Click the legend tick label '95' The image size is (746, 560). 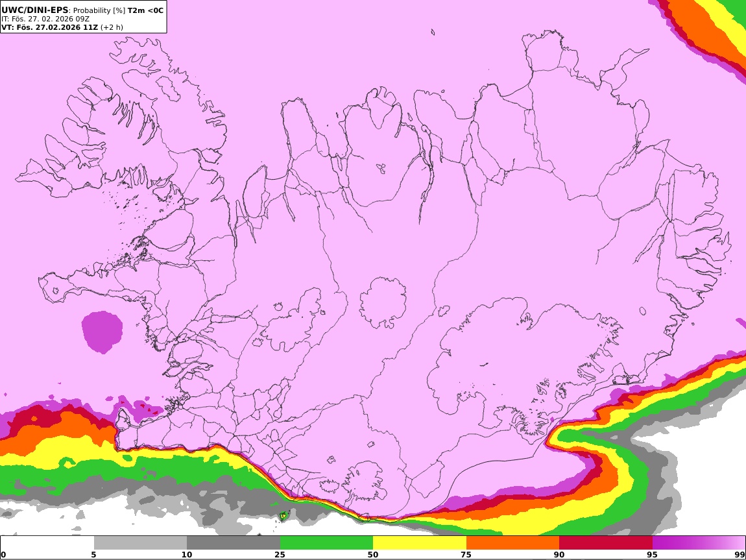tap(653, 554)
